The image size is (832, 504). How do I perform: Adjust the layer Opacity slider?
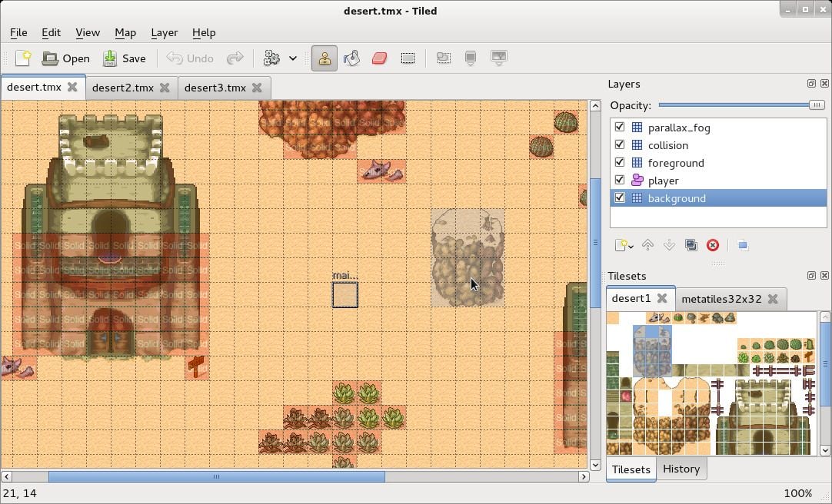[817, 105]
